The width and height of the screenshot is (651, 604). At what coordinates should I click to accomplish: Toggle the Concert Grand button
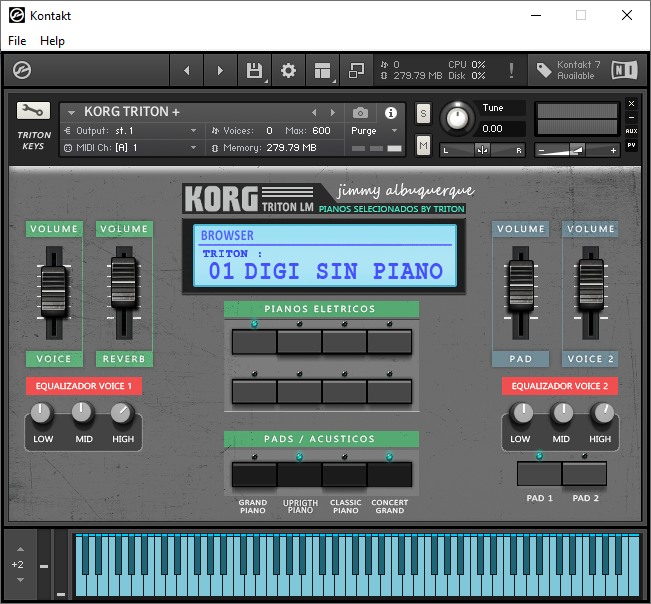pyautogui.click(x=389, y=474)
